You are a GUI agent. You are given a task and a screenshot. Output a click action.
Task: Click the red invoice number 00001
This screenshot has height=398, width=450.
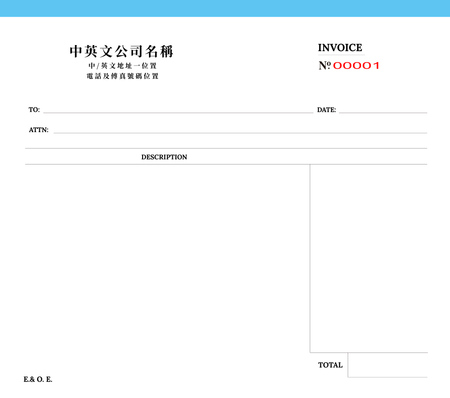click(356, 66)
